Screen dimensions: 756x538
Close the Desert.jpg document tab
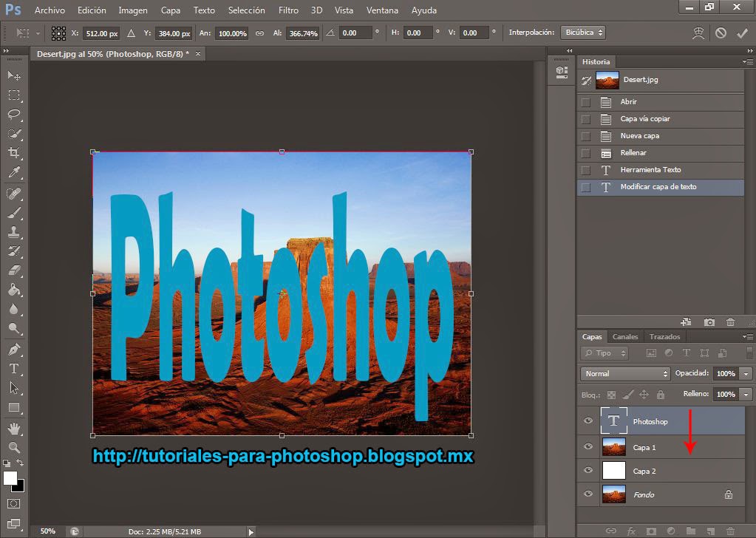pyautogui.click(x=197, y=53)
